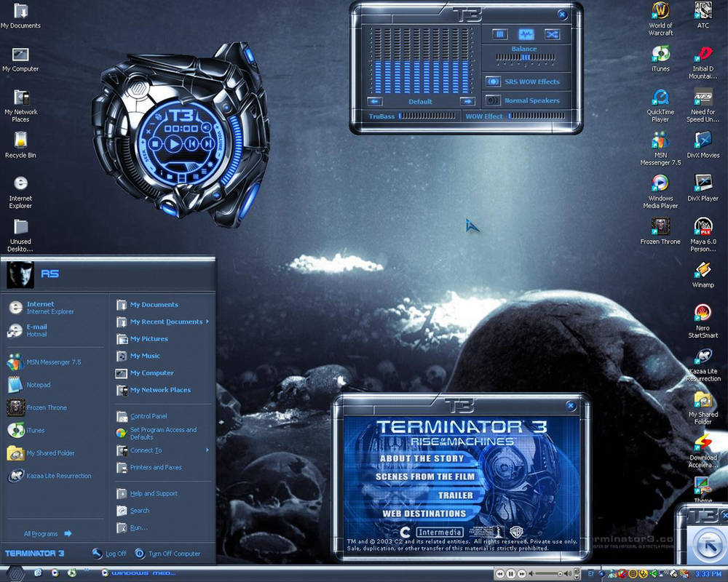
Task: Click the Log Off button
Action: 109,553
